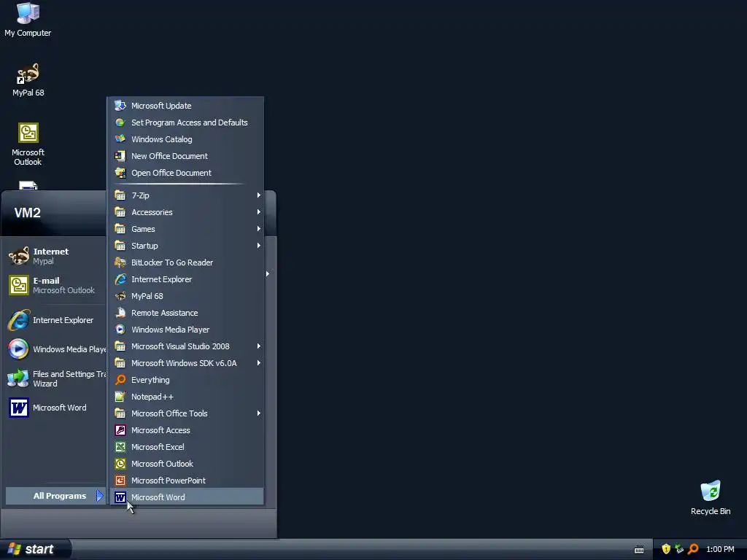Screen dimensions: 747x560
Task: Click the Set Program Access and Defaults icon
Action: click(120, 122)
